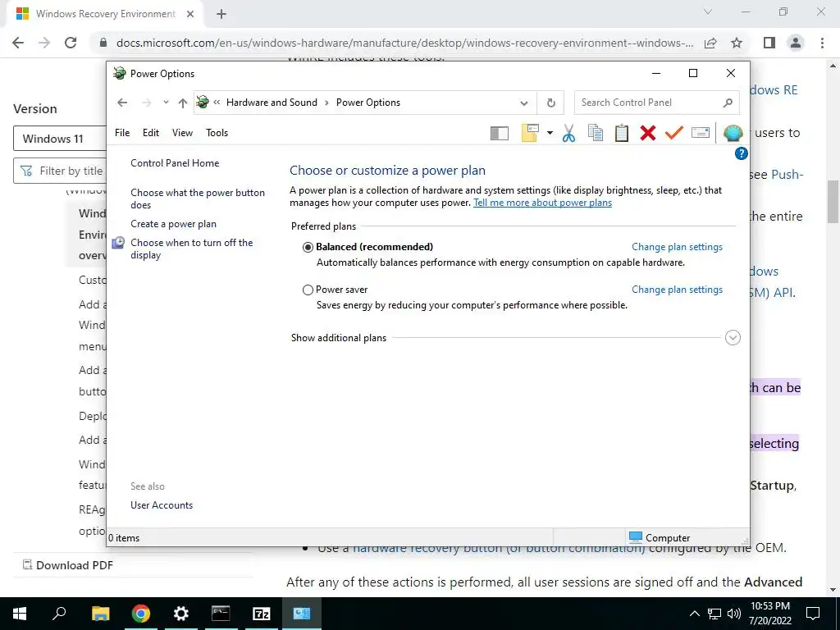Screen dimensions: 840x630
Task: Click '0 items' in status bar
Action: tap(124, 538)
